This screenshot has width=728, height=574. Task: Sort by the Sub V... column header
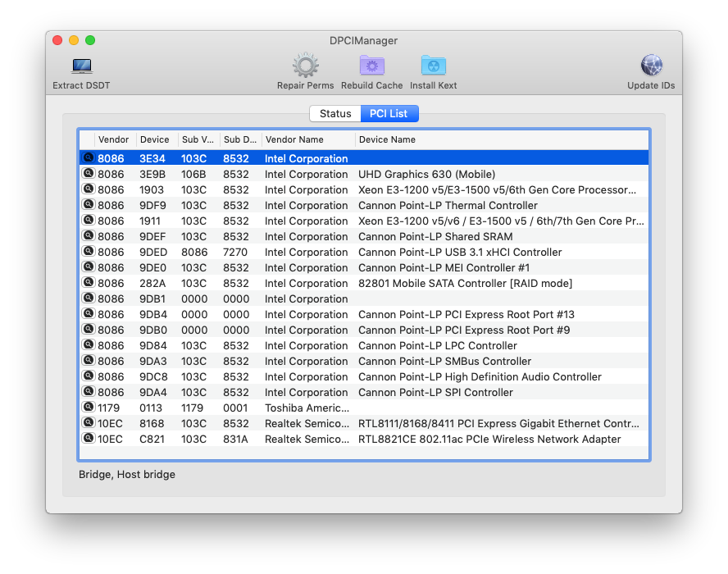[x=198, y=139]
